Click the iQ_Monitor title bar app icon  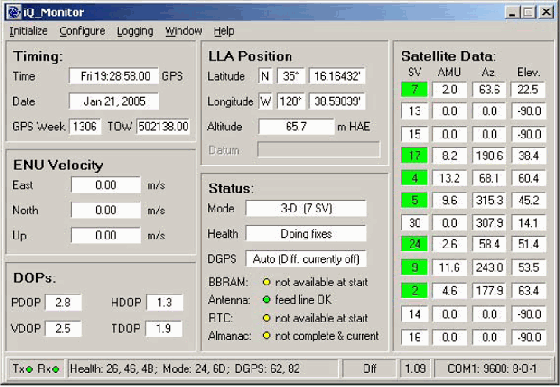tap(14, 12)
